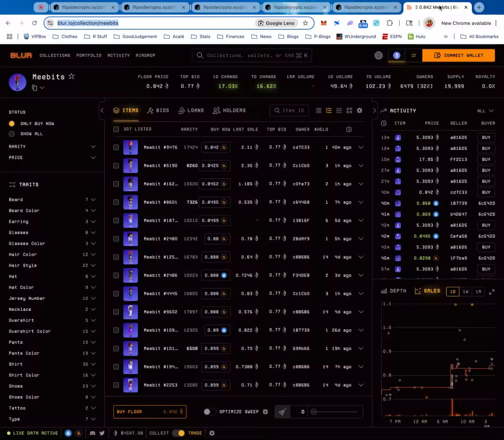
Task: Click the Connect Wallet button
Action: pyautogui.click(x=458, y=55)
